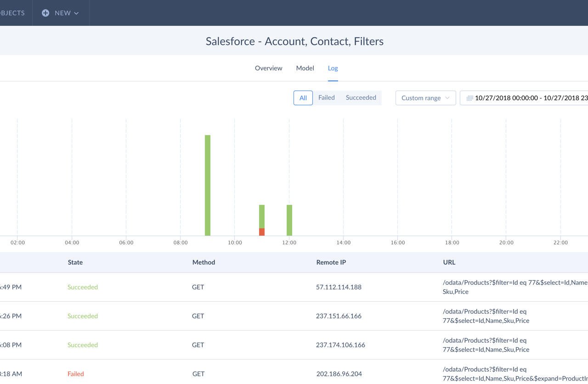
Task: Filter log entries by Succeeded
Action: [361, 97]
